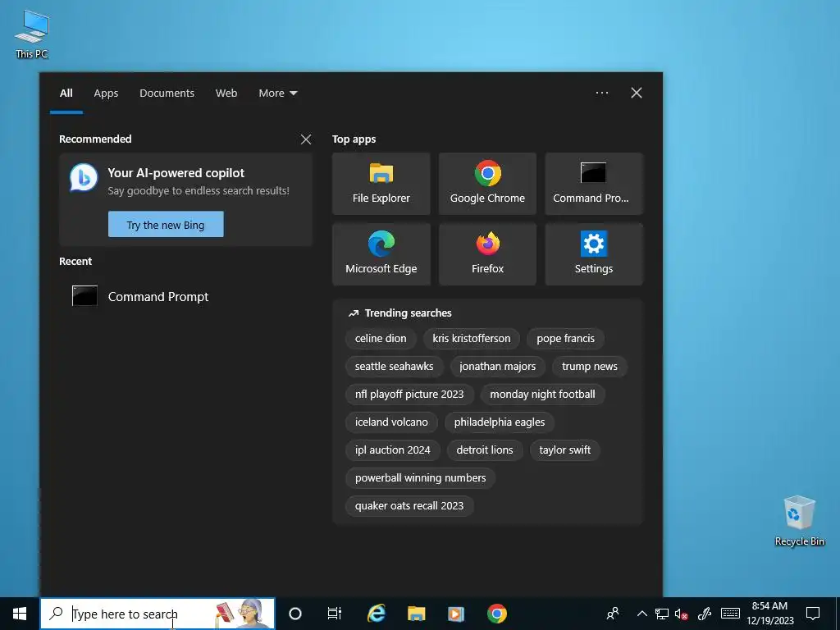Open Command Prompt tile in Top apps
Viewport: 840px width, 630px height.
point(594,184)
